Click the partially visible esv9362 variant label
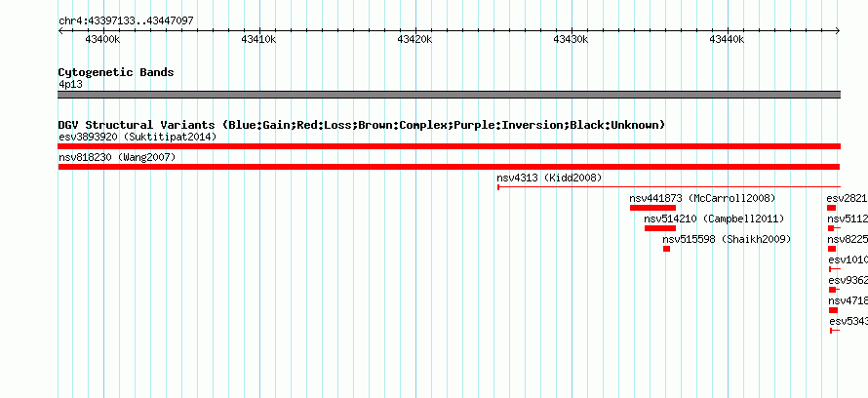The height and width of the screenshot is (398, 868). (x=848, y=281)
